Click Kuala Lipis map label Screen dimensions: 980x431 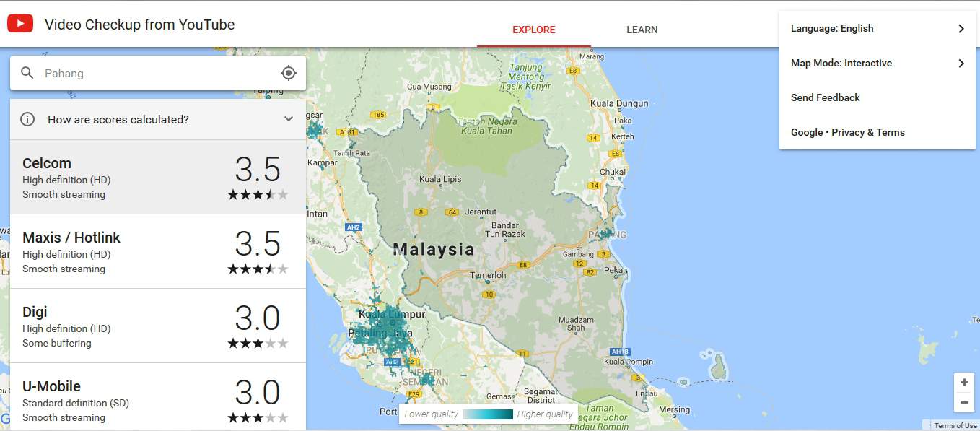(442, 179)
